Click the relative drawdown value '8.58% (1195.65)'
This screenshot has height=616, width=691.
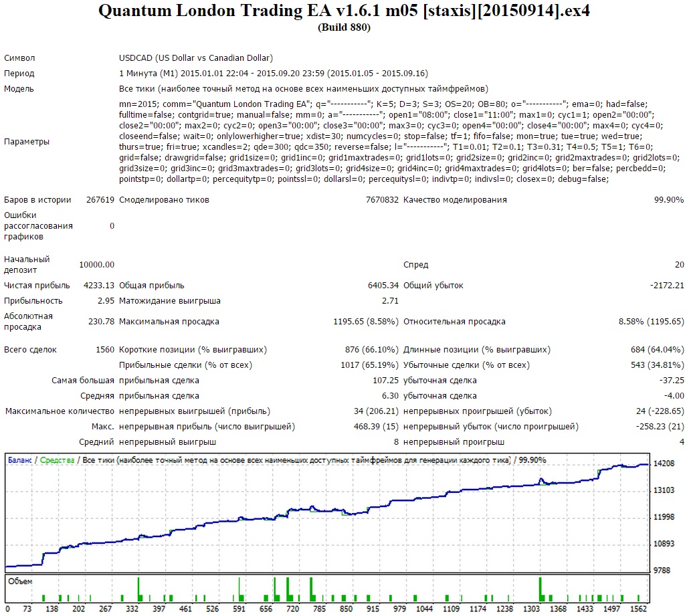[x=652, y=321]
